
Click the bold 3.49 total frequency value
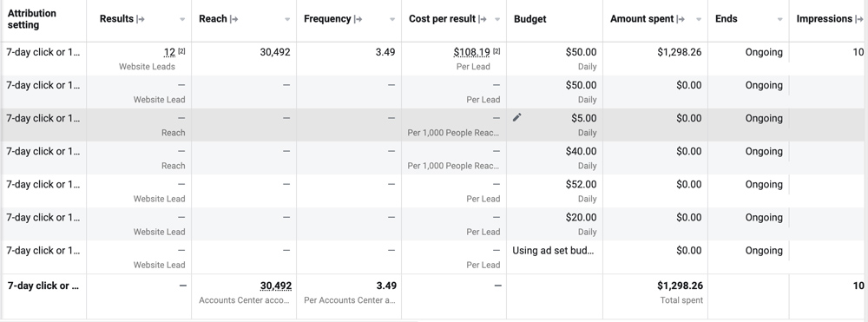point(386,286)
